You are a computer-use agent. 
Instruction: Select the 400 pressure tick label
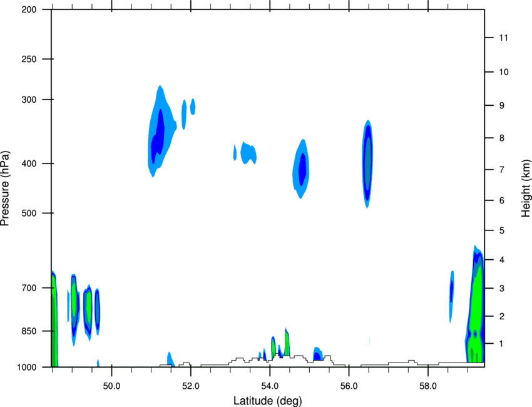pos(29,163)
